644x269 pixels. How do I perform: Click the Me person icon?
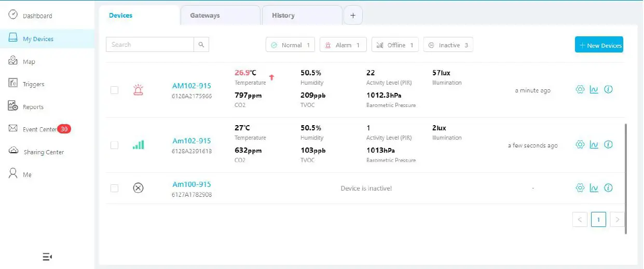(13, 173)
